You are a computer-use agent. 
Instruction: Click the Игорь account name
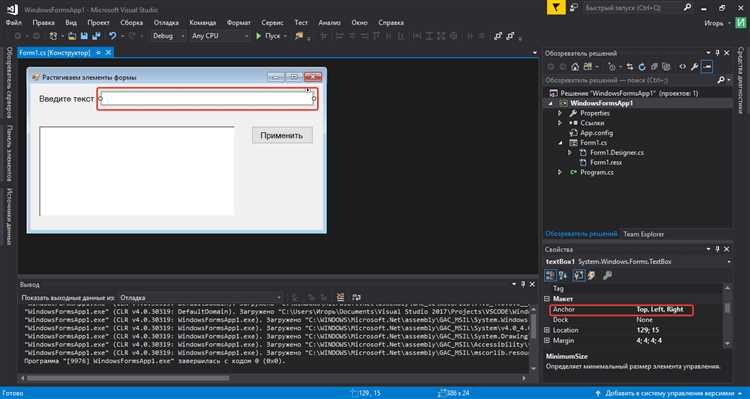coord(714,23)
